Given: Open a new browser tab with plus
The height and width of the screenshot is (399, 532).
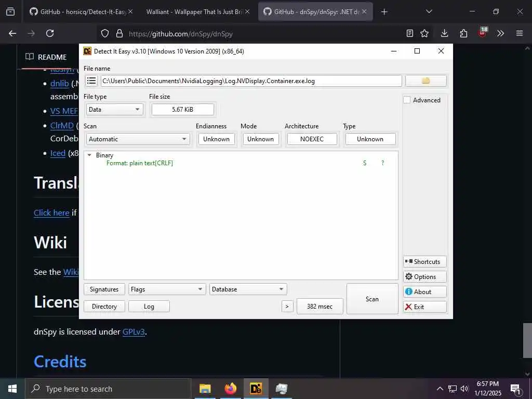Looking at the screenshot, I should [x=384, y=12].
